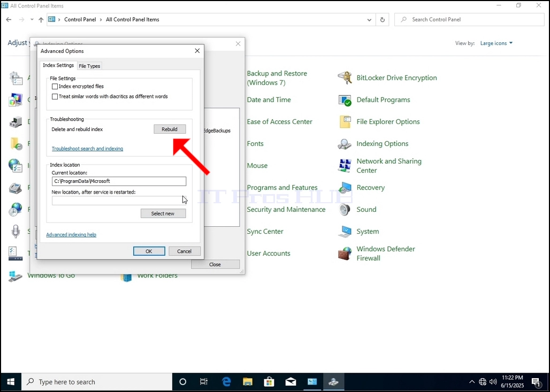Viewport: 550px width, 392px height.
Task: Close Indexing Options window with X
Action: coord(238,44)
